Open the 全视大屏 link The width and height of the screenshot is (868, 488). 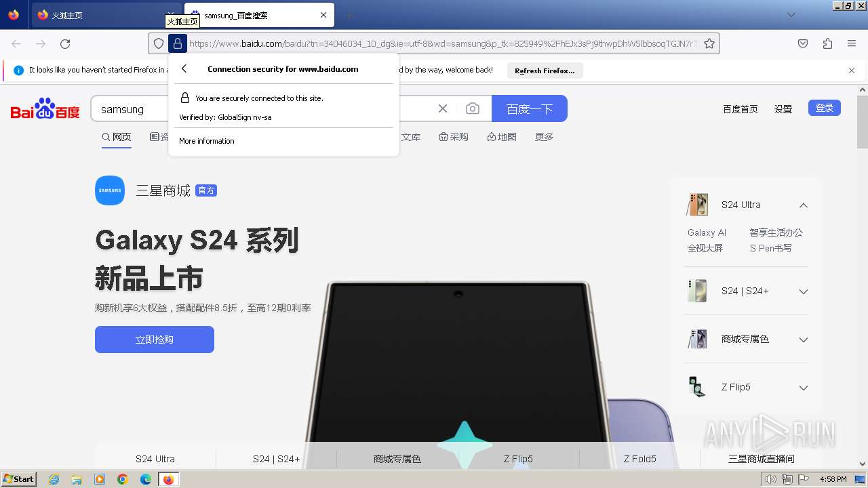pyautogui.click(x=705, y=248)
